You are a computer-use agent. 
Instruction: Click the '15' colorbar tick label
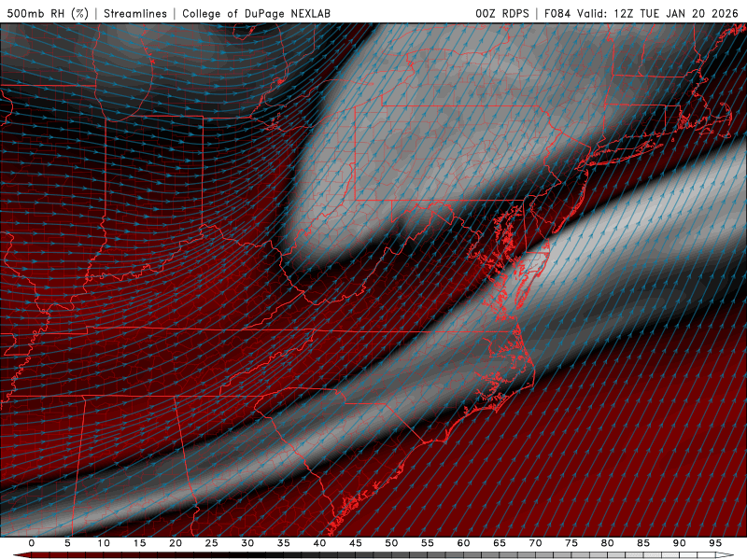[139, 543]
